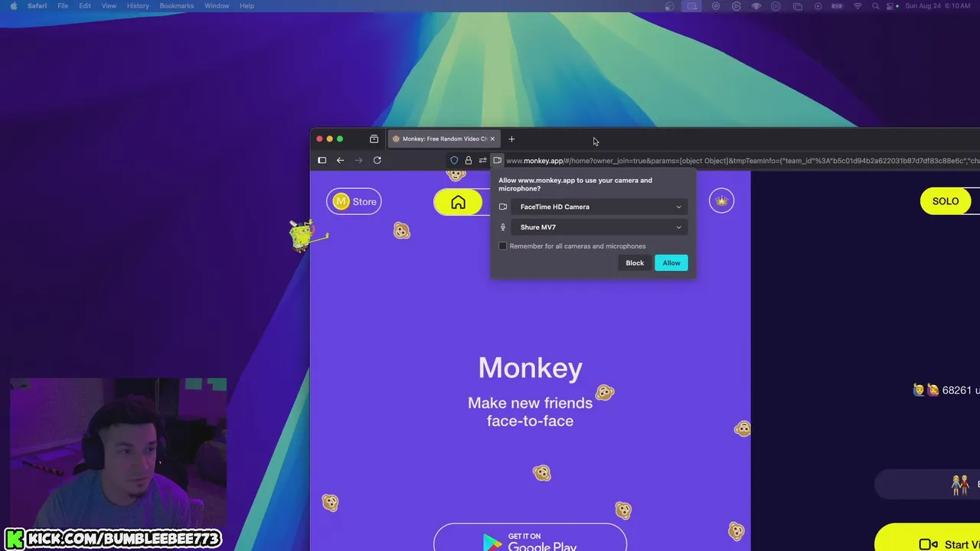The height and width of the screenshot is (551, 980).
Task: Click the Wi-Fi status icon
Action: 857,6
